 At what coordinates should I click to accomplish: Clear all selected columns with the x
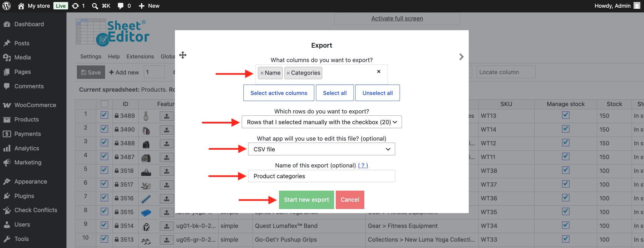click(379, 71)
